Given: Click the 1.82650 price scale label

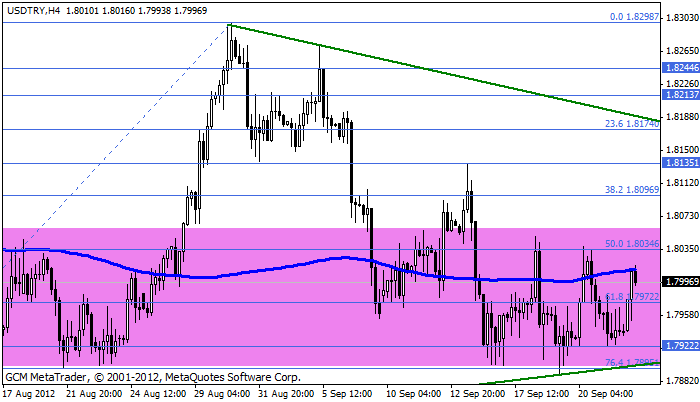Looking at the screenshot, I should [682, 50].
